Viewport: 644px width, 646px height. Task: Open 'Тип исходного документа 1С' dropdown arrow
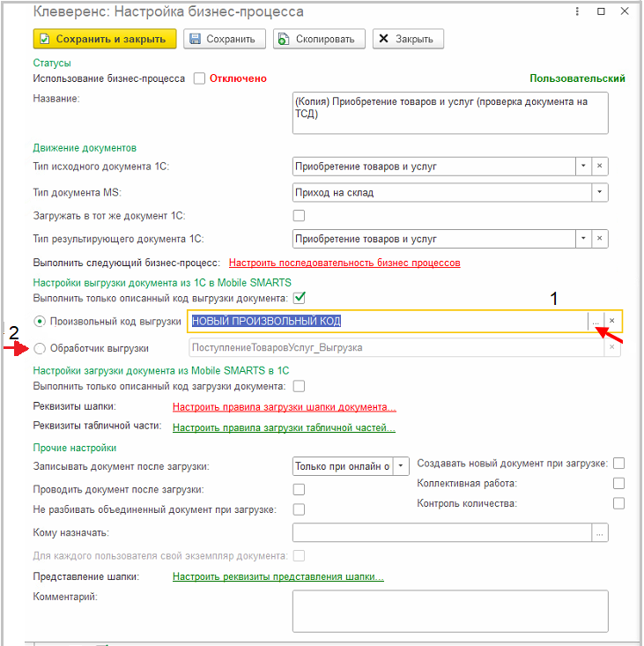(583, 166)
